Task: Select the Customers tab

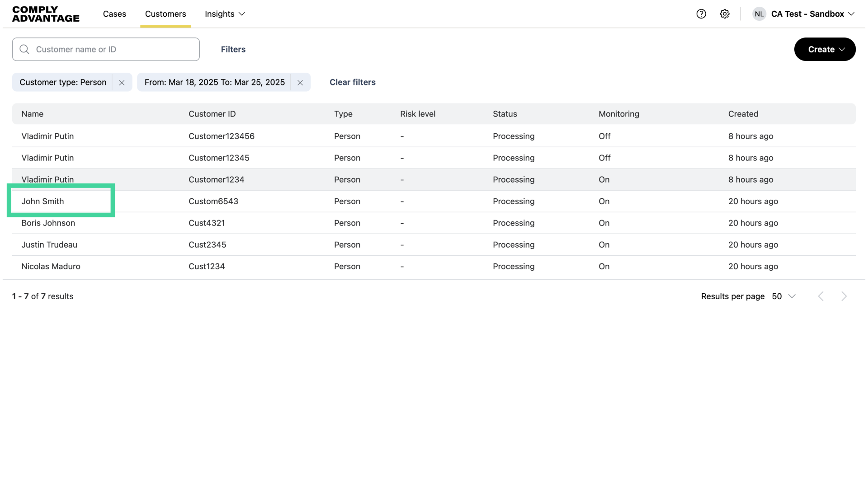Action: tap(165, 14)
